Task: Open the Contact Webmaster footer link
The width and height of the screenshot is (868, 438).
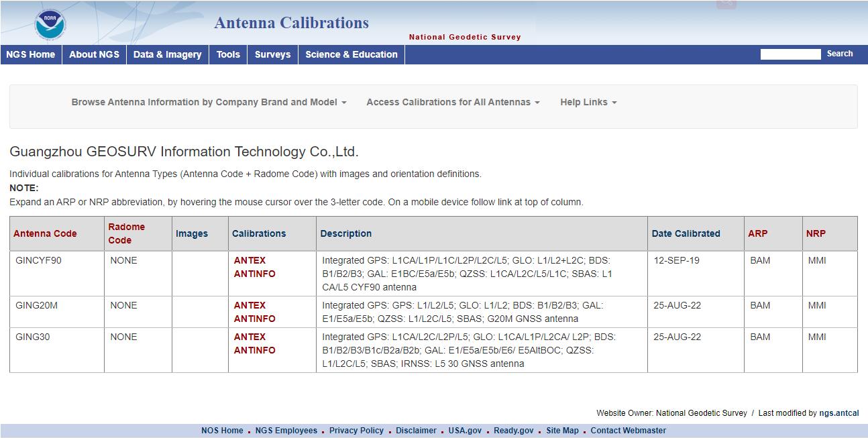Action: tap(629, 431)
